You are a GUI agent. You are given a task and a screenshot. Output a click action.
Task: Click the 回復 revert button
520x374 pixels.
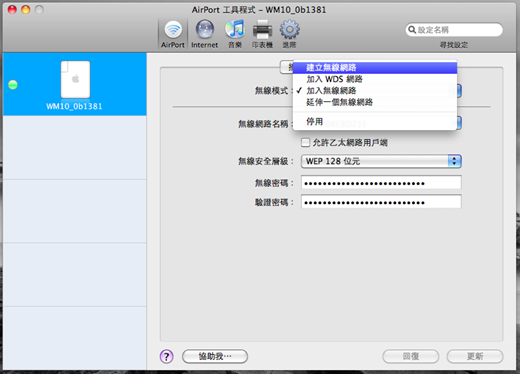[411, 356]
